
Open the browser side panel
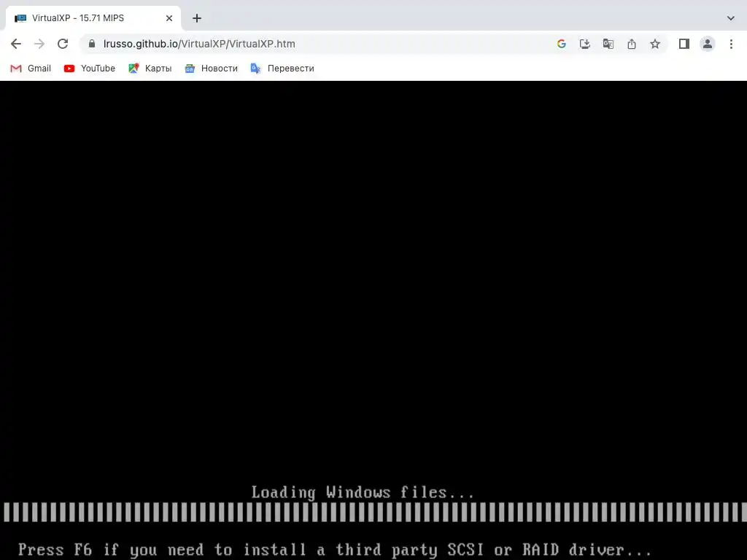pos(684,44)
